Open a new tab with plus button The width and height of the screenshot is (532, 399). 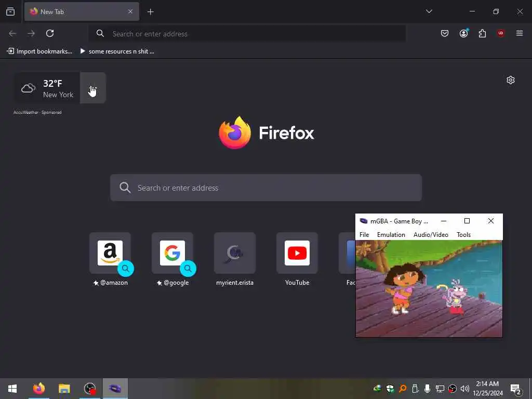tap(150, 12)
